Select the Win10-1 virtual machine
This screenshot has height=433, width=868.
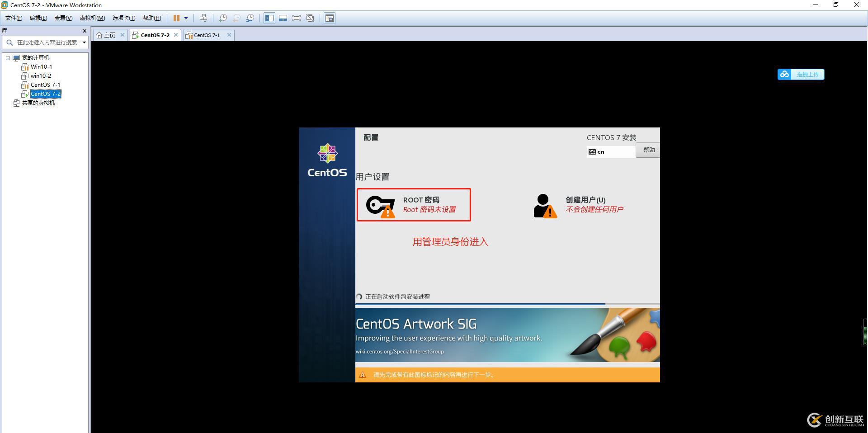pos(41,67)
